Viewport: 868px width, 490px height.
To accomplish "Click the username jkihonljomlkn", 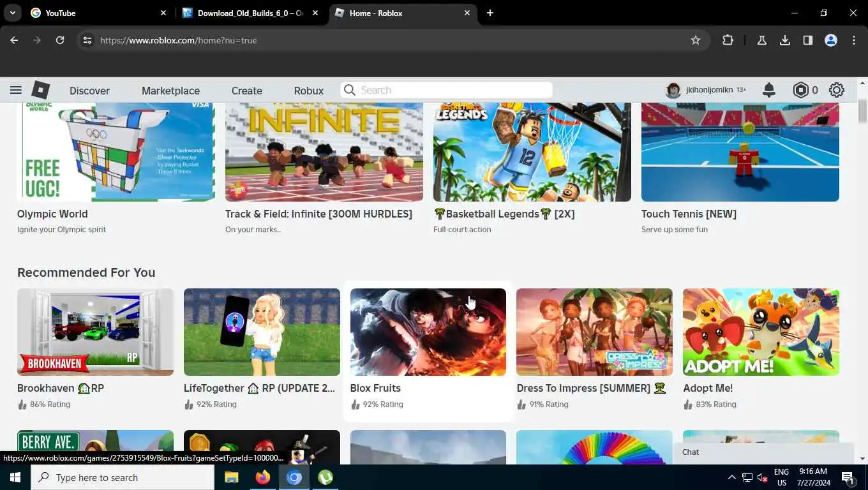I will tap(709, 90).
